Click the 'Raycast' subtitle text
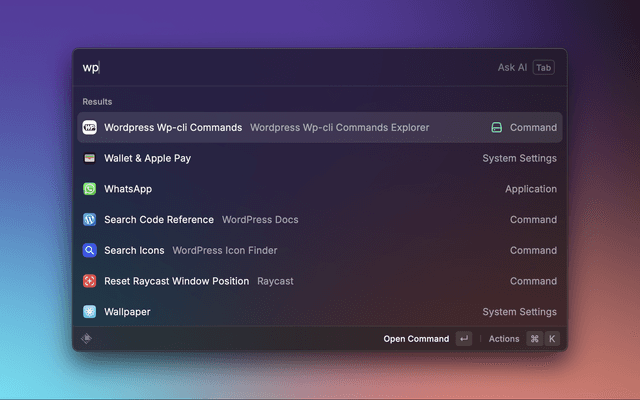 pyautogui.click(x=275, y=281)
